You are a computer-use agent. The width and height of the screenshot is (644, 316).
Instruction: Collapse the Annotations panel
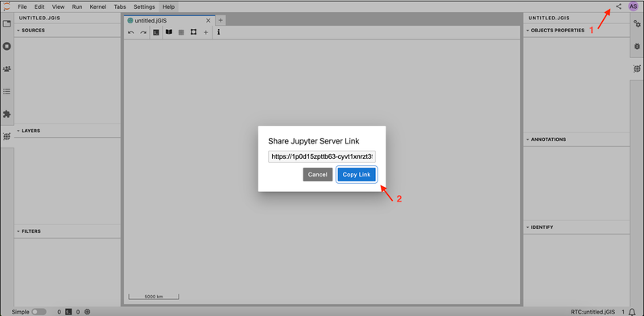tap(546, 139)
